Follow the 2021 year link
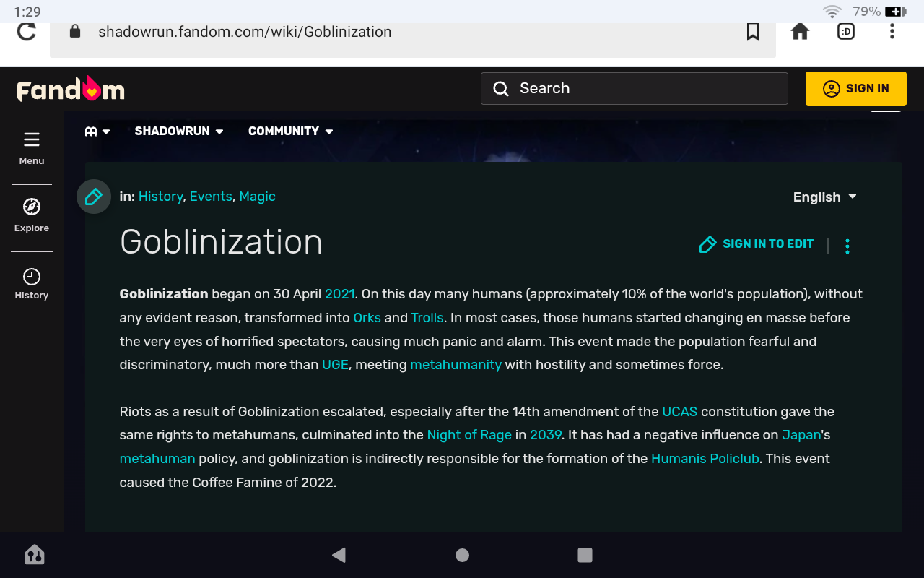924x578 pixels. [340, 294]
